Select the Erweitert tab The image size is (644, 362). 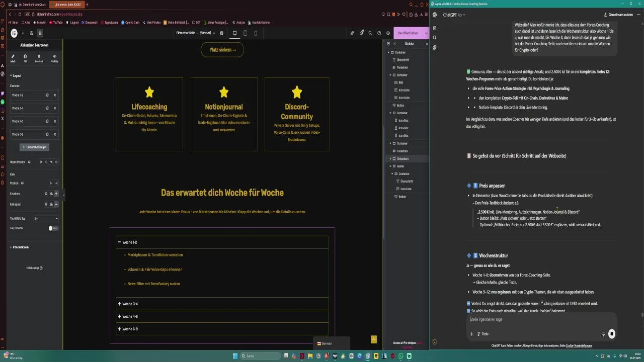click(x=39, y=58)
